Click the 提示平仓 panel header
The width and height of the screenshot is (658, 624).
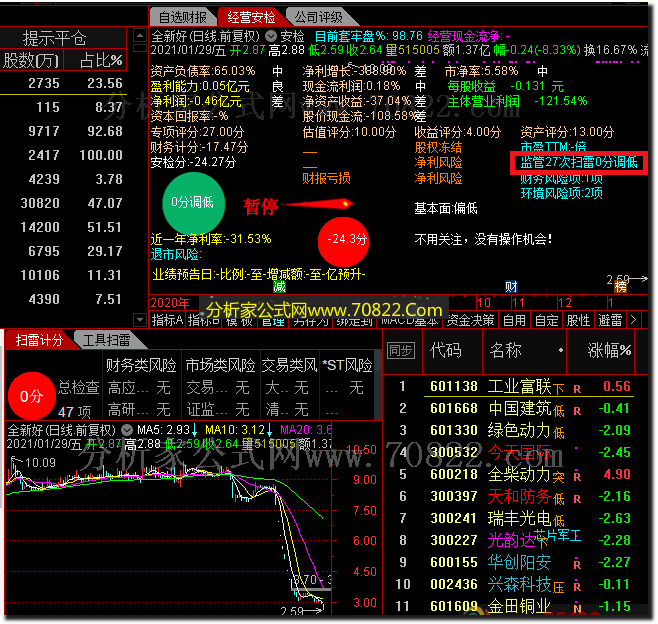[x=55, y=39]
